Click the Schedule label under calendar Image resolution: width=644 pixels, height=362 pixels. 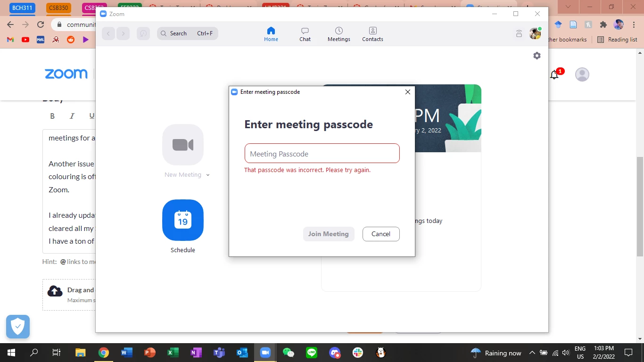(x=183, y=250)
